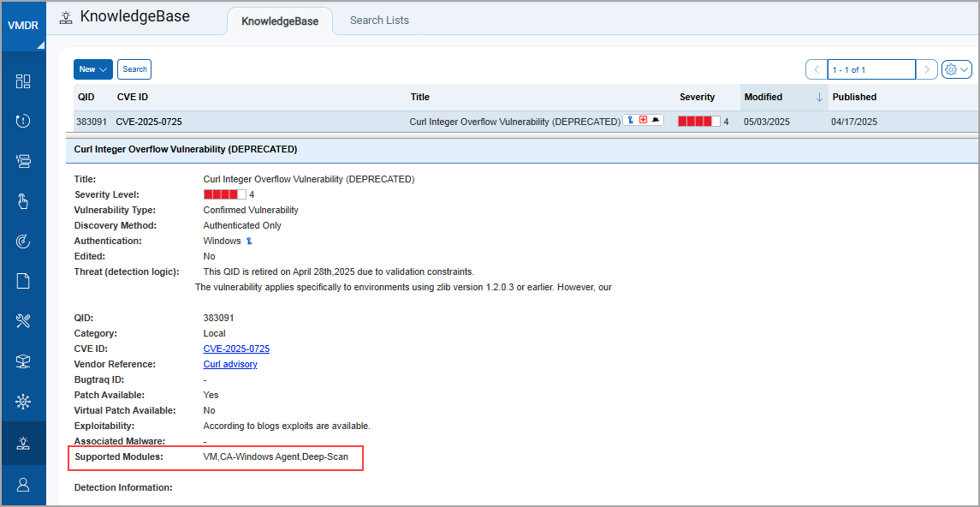This screenshot has height=507, width=980.
Task: Click the Detection Information heading
Action: coord(123,487)
